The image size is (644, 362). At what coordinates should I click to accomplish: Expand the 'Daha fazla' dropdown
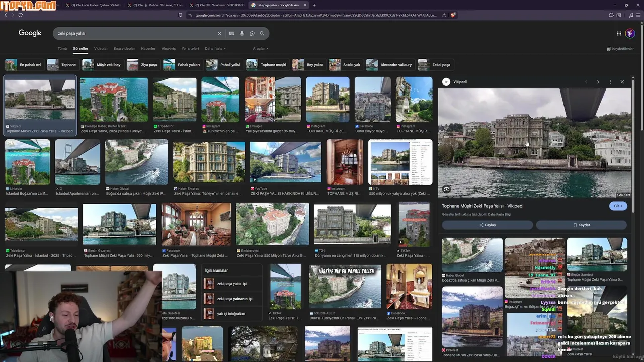(x=215, y=49)
